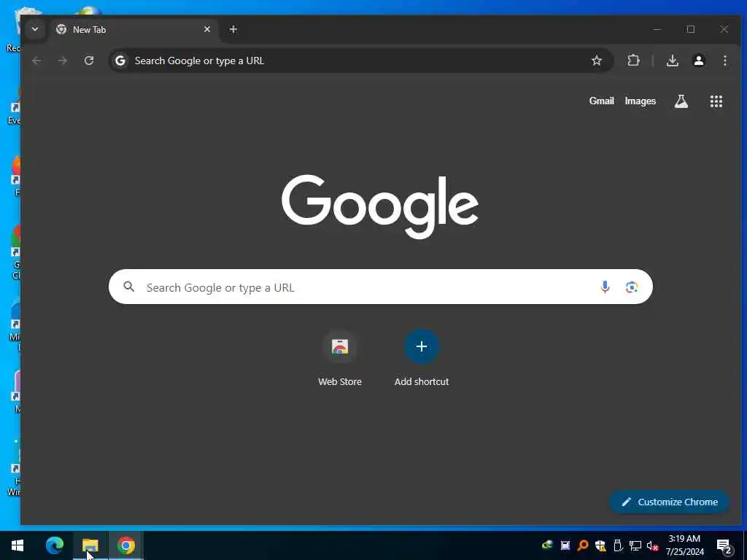Click the Google icon in address bar
The image size is (747, 560).
click(x=120, y=61)
